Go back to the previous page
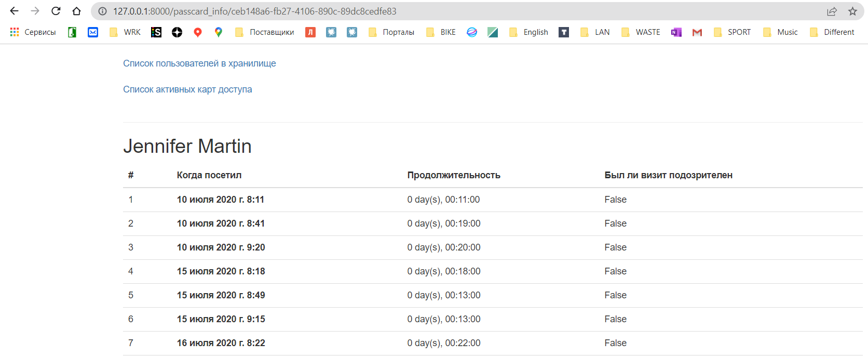 (x=14, y=11)
